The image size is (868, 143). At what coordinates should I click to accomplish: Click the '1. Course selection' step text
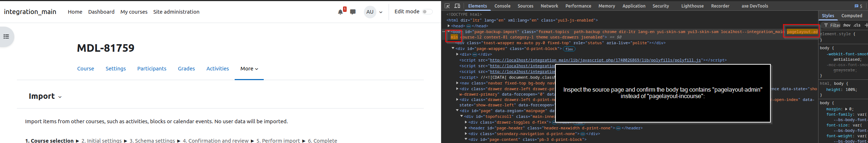[49, 140]
